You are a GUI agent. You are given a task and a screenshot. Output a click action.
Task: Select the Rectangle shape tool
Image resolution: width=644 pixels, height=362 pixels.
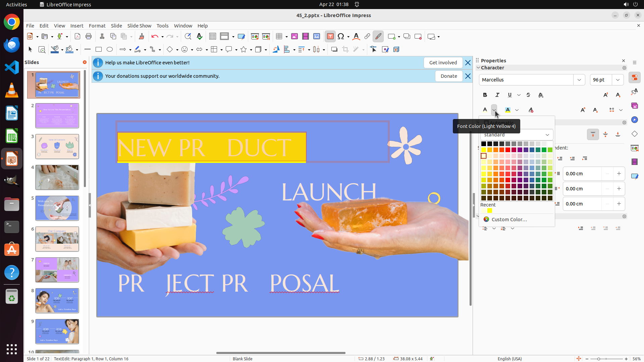click(x=99, y=50)
